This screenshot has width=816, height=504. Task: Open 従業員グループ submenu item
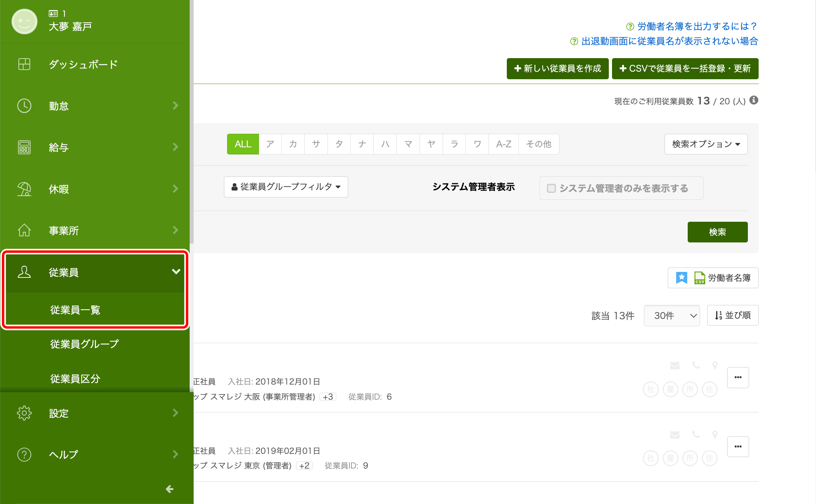coord(84,344)
